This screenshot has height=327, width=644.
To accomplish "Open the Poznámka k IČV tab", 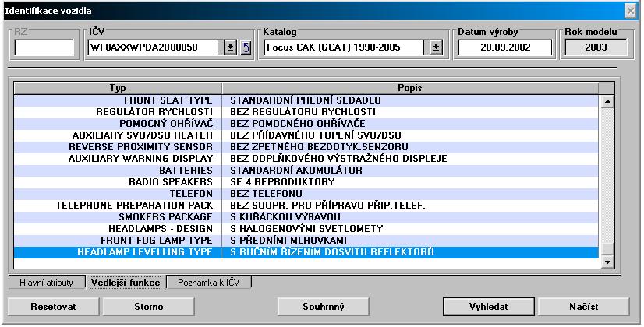I will (x=209, y=283).
